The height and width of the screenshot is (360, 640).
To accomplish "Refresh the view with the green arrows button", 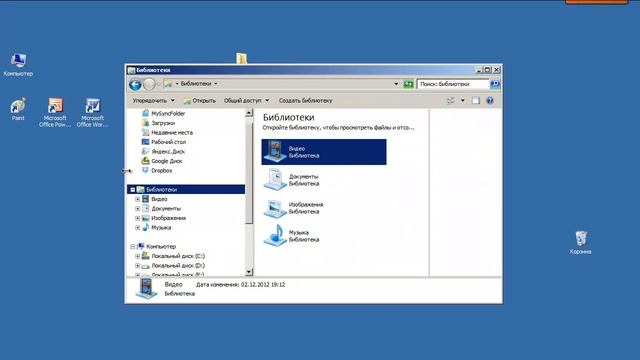I will [408, 84].
